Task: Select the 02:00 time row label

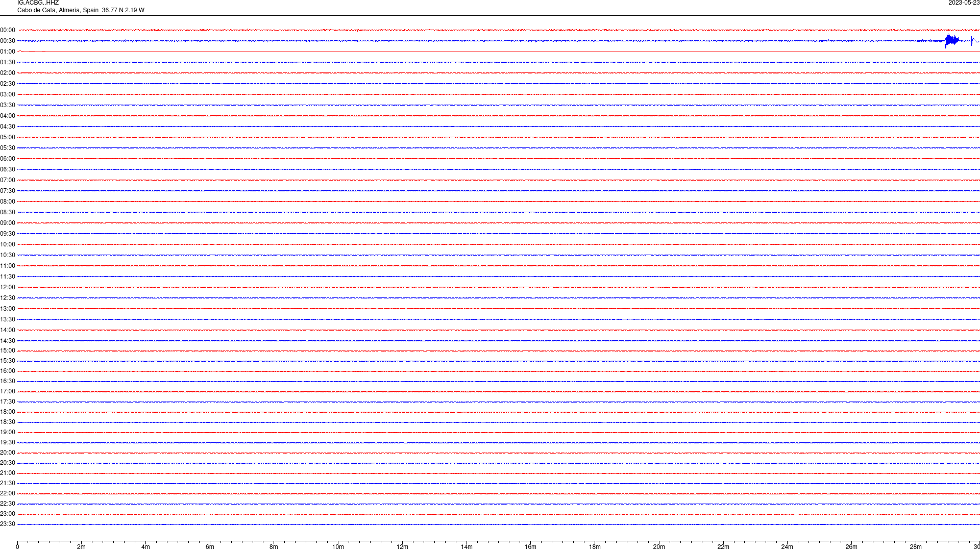Action: pyautogui.click(x=8, y=73)
